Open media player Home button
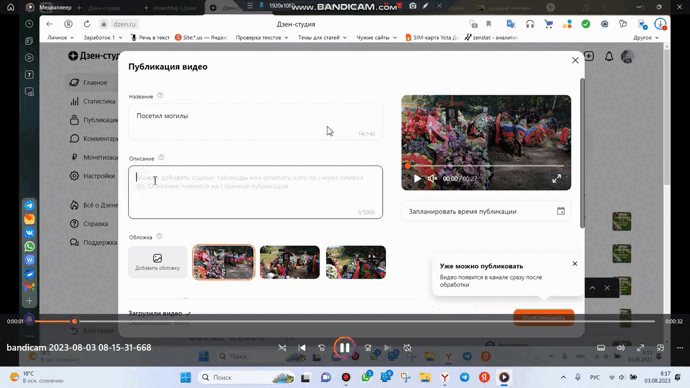This screenshot has height=388, width=690. pos(11,7)
